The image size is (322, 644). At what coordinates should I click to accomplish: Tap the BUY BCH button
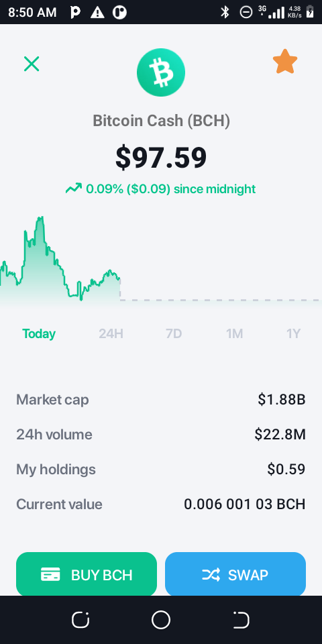pos(87,574)
